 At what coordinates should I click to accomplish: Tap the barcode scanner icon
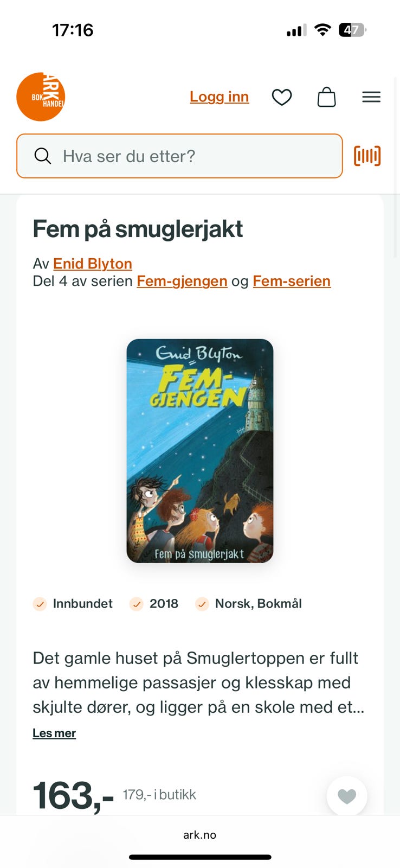pos(367,156)
